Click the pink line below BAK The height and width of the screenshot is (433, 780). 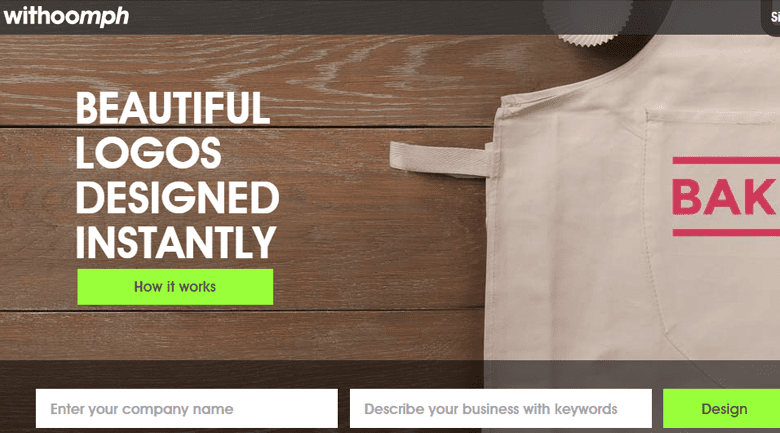(726, 232)
